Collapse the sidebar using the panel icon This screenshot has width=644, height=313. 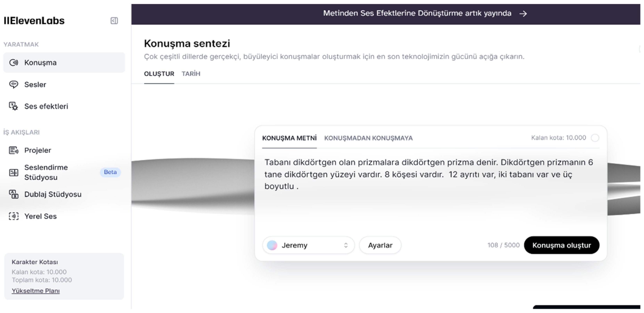click(114, 21)
